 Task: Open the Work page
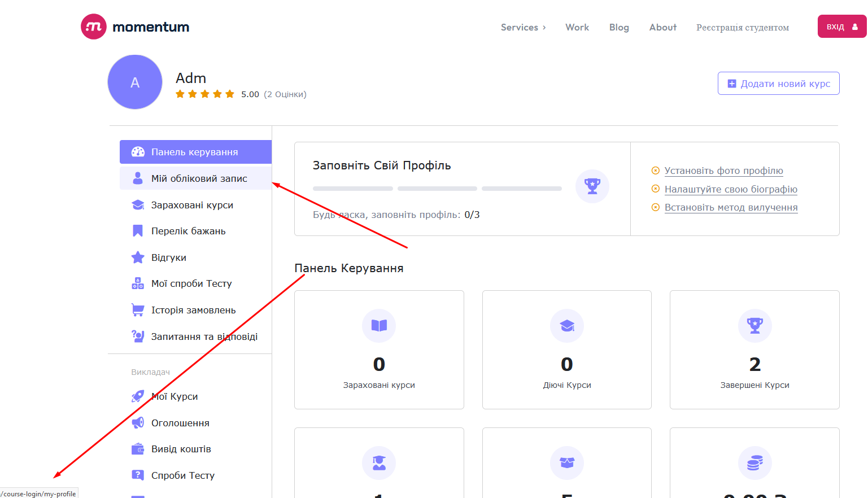pyautogui.click(x=577, y=27)
